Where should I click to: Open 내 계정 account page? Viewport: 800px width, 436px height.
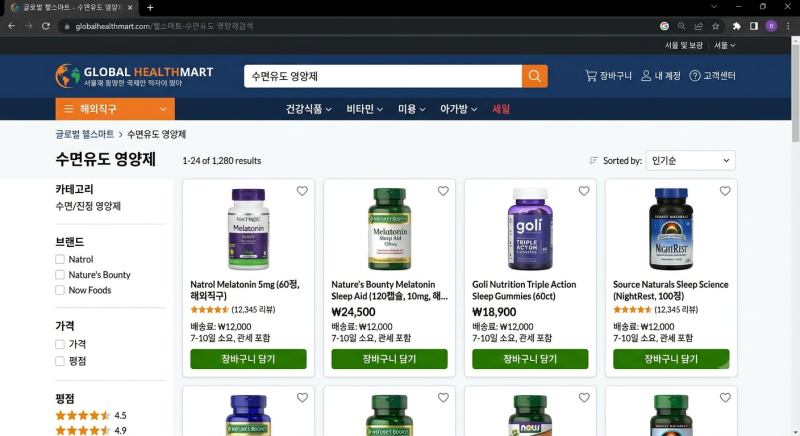pyautogui.click(x=661, y=75)
